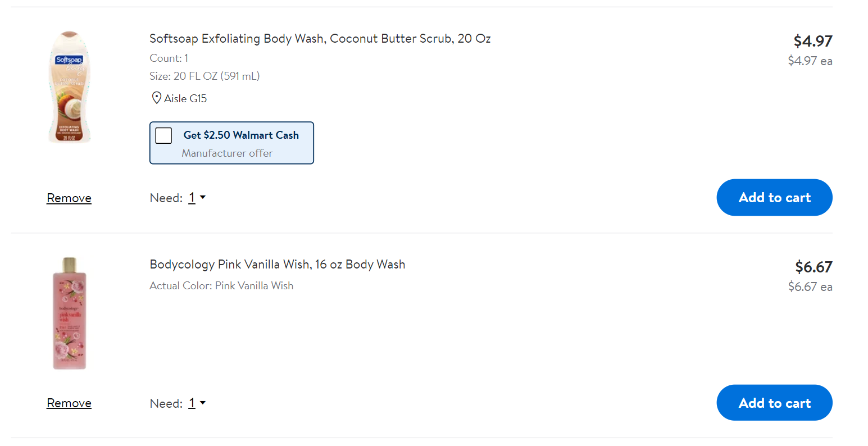Click the $4.97 Softsoap price
Screen dimensions: 868x446
pos(813,41)
